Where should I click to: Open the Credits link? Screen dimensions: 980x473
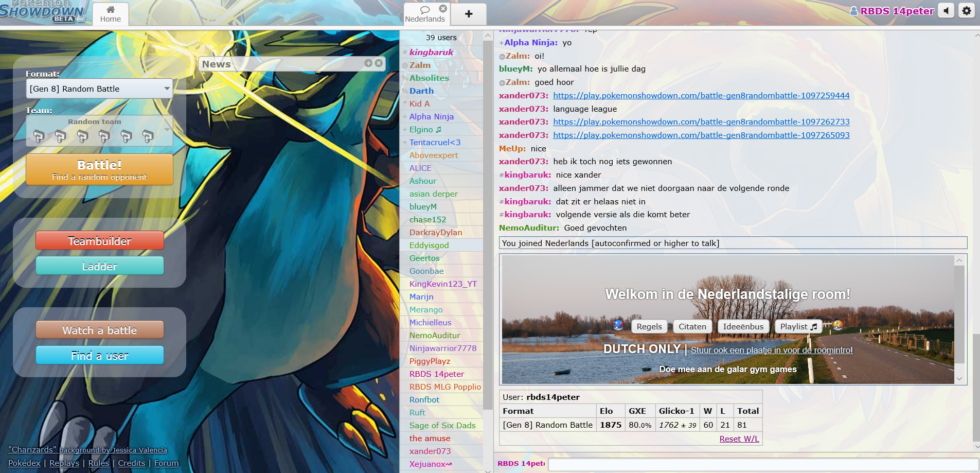click(x=132, y=463)
